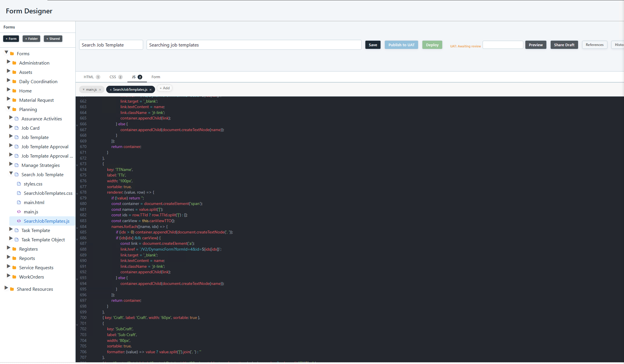The image size is (624, 364).
Task: Click the Planning folder icon
Action: (x=15, y=109)
